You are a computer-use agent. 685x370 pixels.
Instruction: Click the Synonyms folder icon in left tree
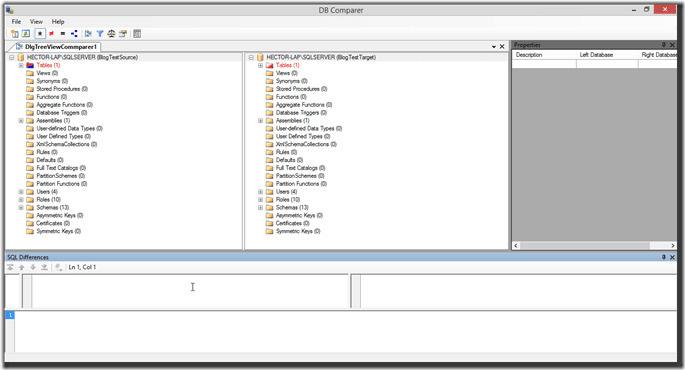pyautogui.click(x=30, y=81)
